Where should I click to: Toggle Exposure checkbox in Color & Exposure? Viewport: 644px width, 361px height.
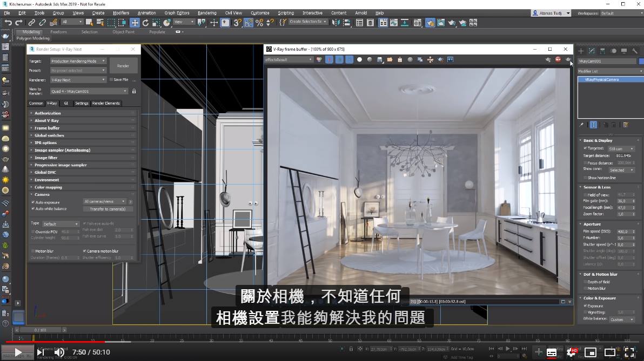pos(585,306)
